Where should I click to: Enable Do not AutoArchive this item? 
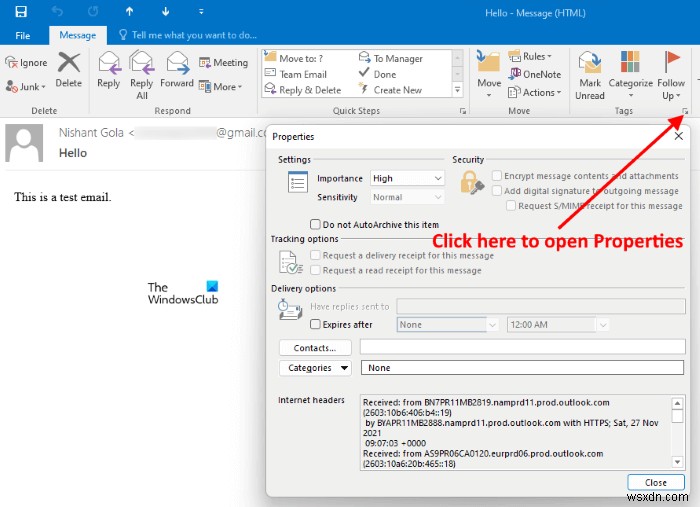click(x=315, y=224)
